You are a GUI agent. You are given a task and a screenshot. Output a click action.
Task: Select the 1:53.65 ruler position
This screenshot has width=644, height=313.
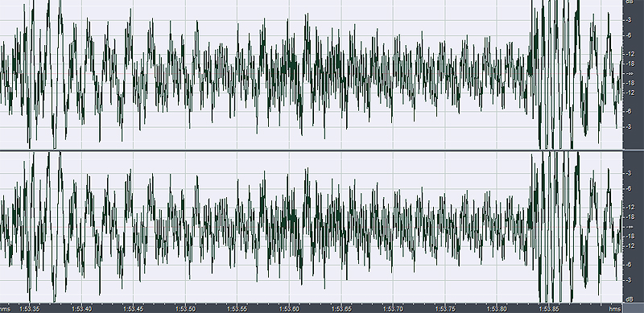pos(341,309)
